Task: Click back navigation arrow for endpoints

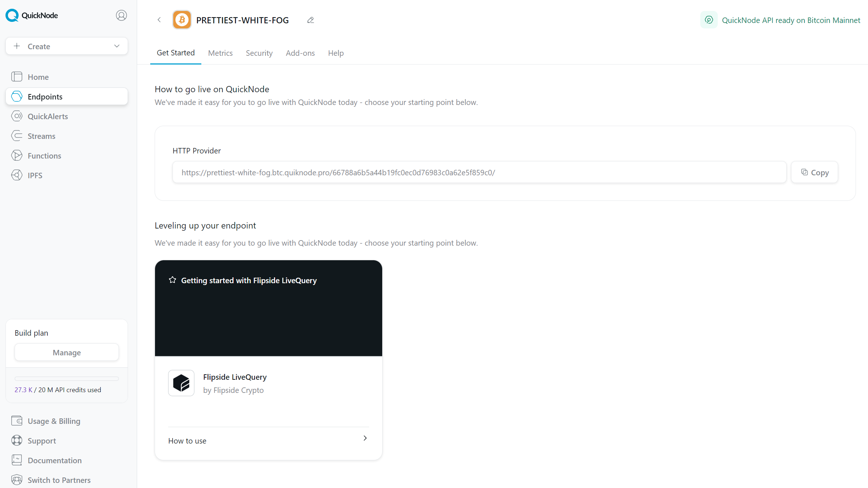Action: (159, 20)
